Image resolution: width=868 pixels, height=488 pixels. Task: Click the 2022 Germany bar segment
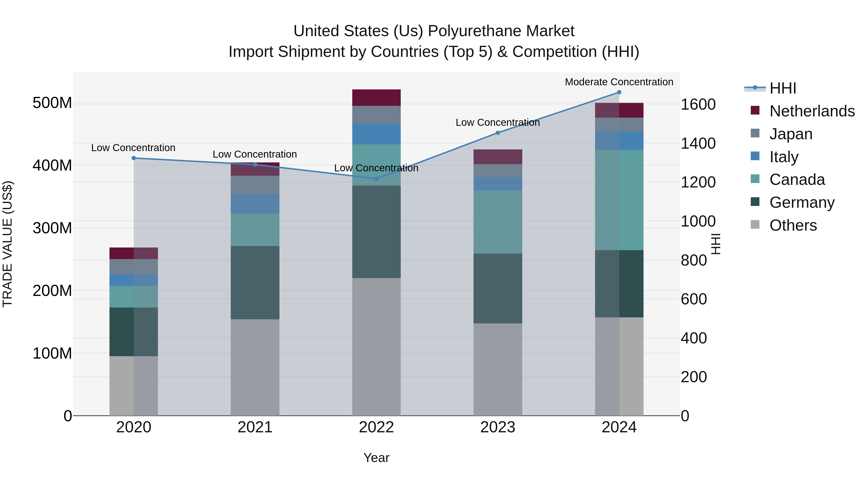[x=376, y=232]
